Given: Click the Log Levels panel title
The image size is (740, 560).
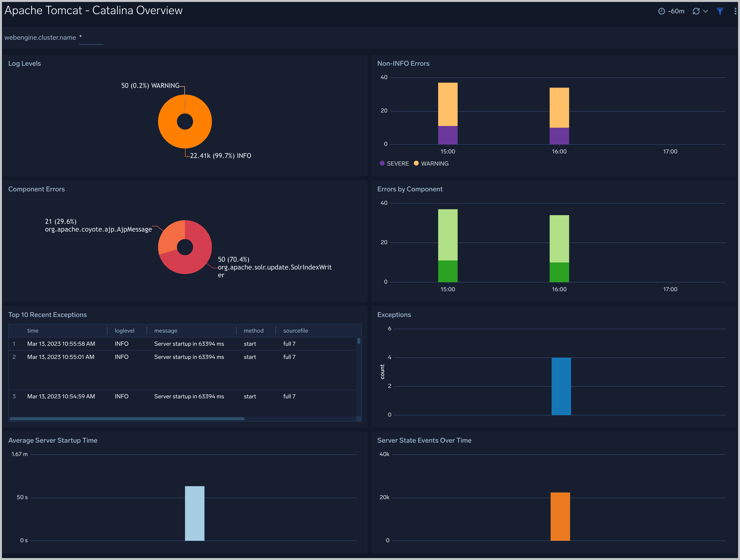Looking at the screenshot, I should coord(24,64).
